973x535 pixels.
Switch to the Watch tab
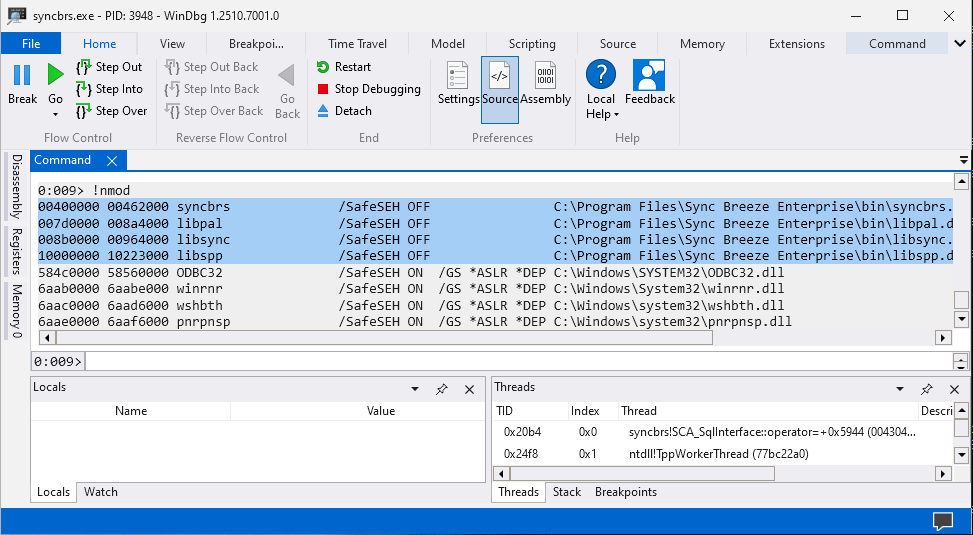101,492
